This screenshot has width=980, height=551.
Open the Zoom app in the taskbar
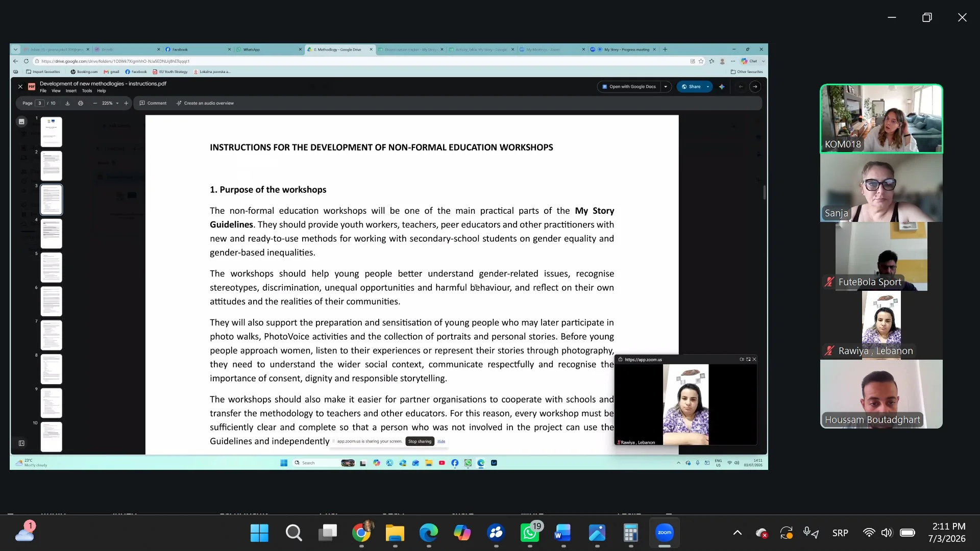coord(664,533)
